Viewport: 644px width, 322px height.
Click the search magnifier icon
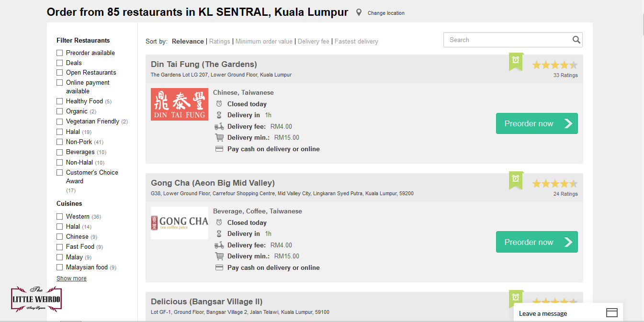[576, 40]
